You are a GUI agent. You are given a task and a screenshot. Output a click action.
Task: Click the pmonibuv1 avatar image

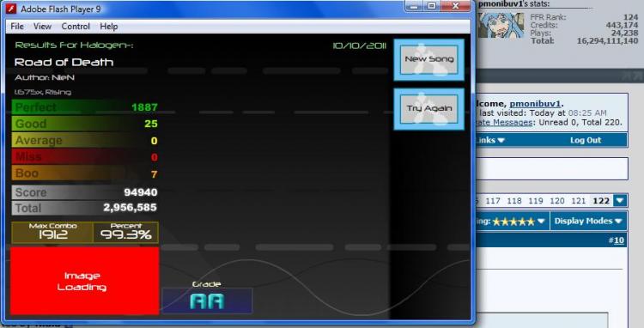(501, 25)
